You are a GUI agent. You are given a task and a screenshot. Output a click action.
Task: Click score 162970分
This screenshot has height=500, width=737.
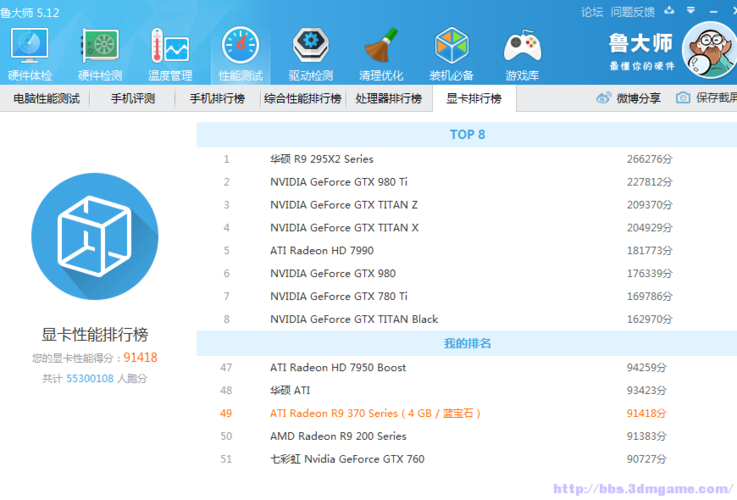click(650, 319)
